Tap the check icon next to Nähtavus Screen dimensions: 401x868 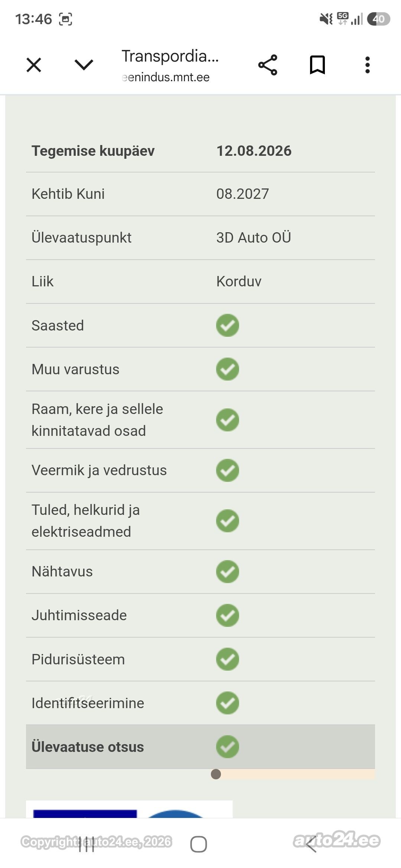pyautogui.click(x=228, y=572)
